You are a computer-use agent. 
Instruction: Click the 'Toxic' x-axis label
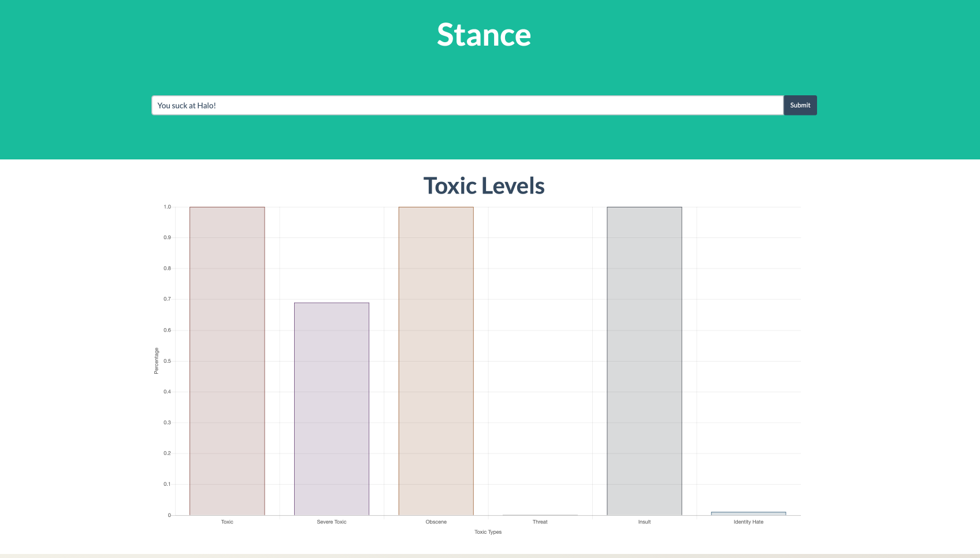(227, 522)
